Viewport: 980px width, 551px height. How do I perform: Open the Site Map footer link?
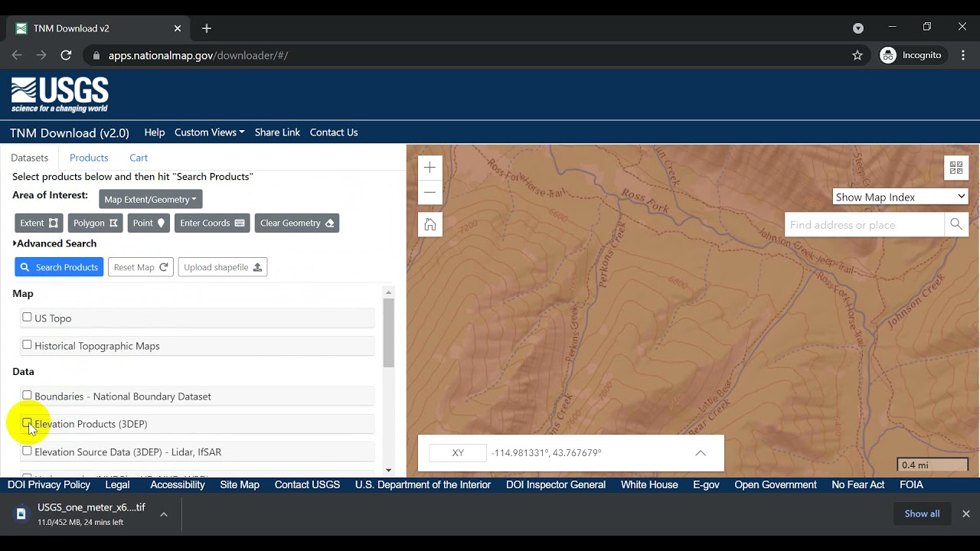240,484
